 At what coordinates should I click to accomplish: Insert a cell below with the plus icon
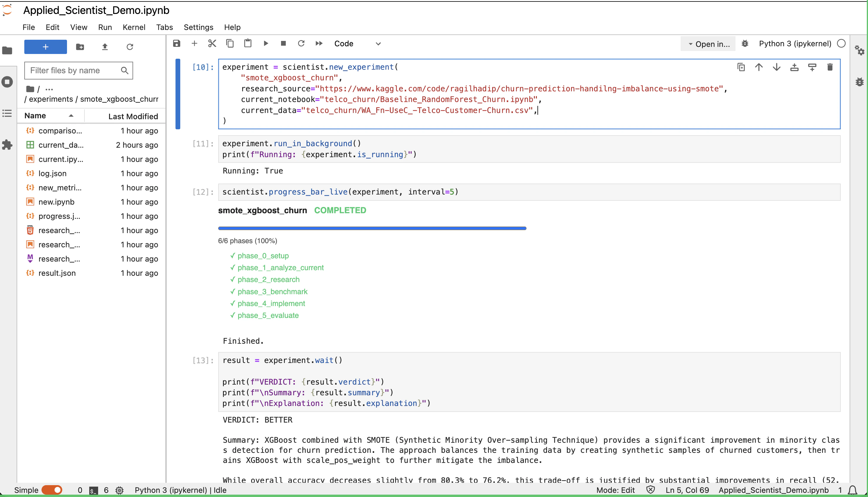click(x=194, y=43)
